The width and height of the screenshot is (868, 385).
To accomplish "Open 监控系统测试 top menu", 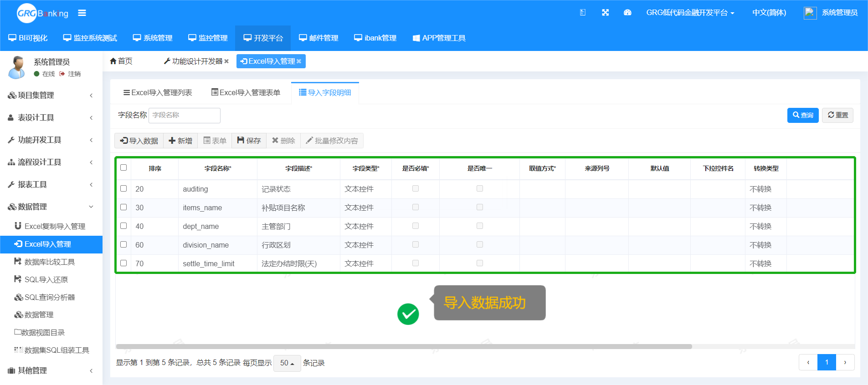I will [90, 38].
